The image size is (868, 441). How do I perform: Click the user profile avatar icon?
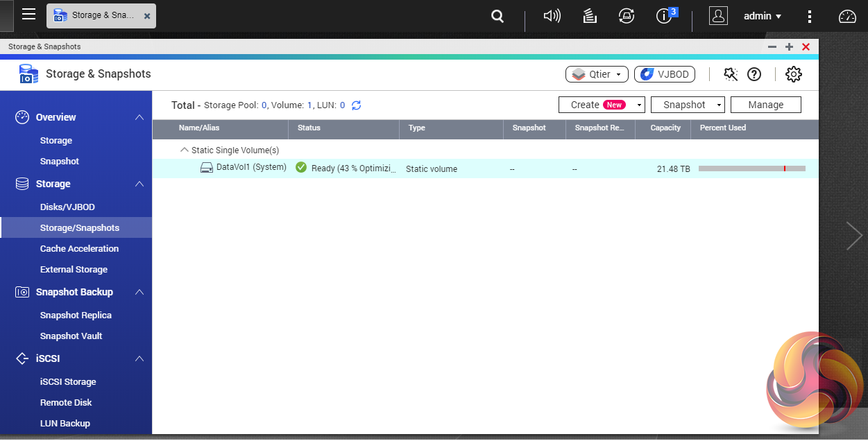click(719, 15)
